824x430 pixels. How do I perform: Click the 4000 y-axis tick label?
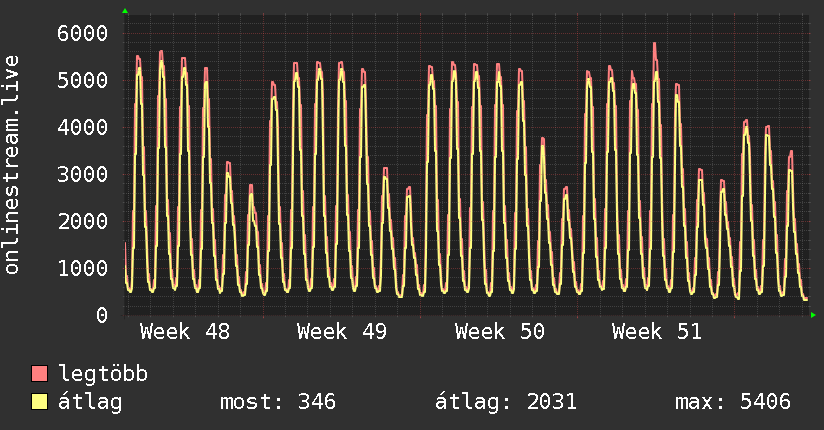coord(83,127)
